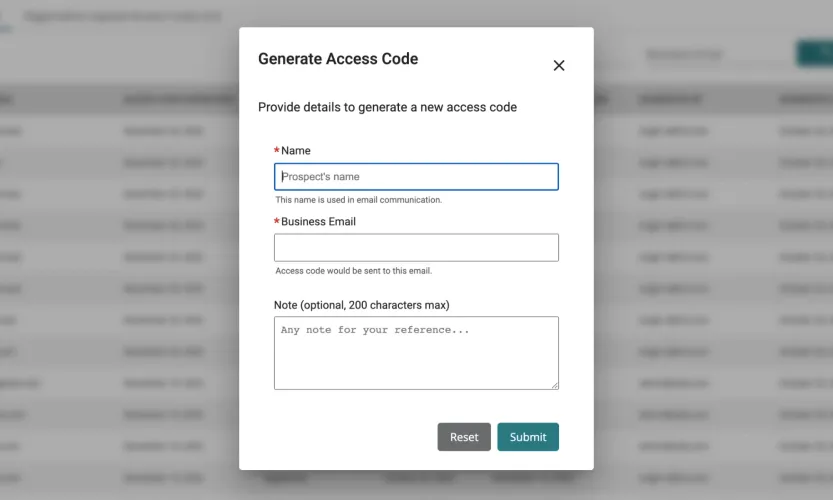Screen dimensions: 833x500
Task: Focus the Business Email text box
Action: point(416,248)
